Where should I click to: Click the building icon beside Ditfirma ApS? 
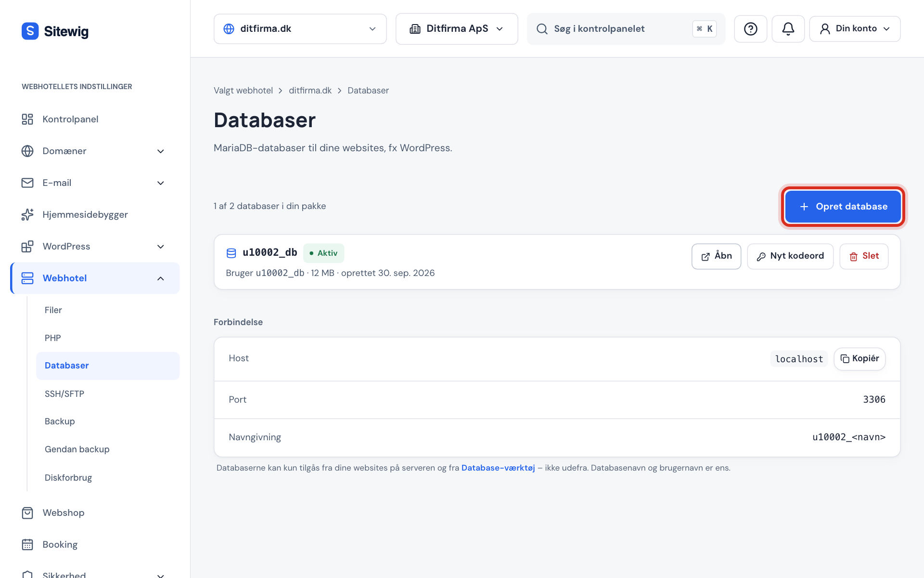point(415,29)
